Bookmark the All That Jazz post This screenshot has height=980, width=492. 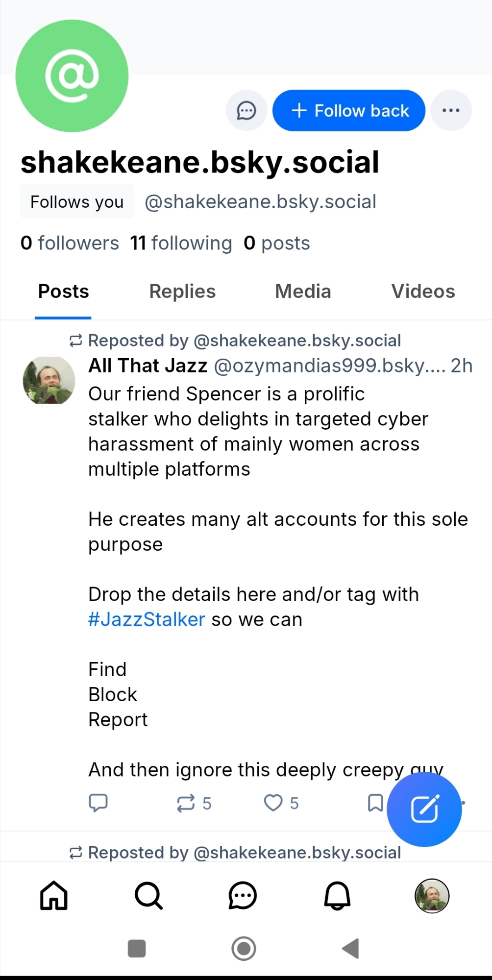[375, 803]
